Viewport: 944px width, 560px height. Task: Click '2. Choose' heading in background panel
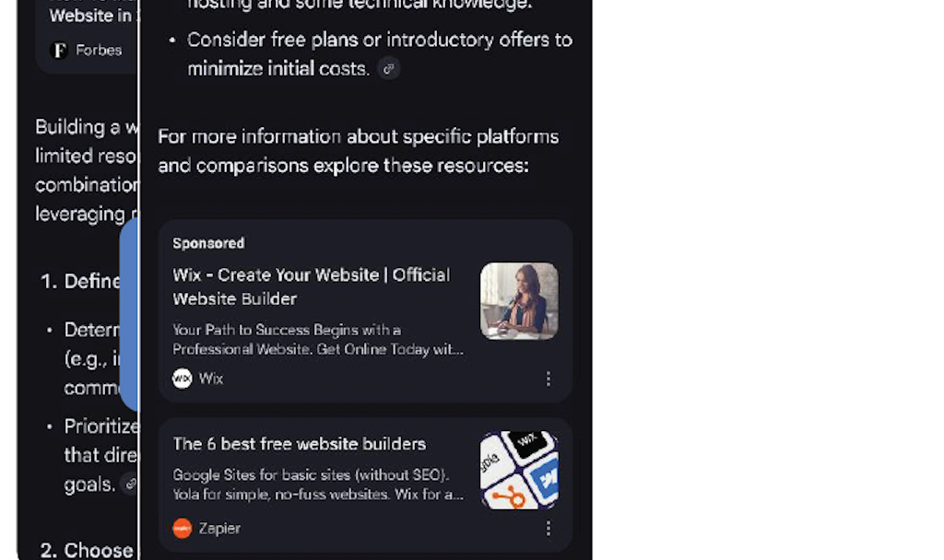87,550
